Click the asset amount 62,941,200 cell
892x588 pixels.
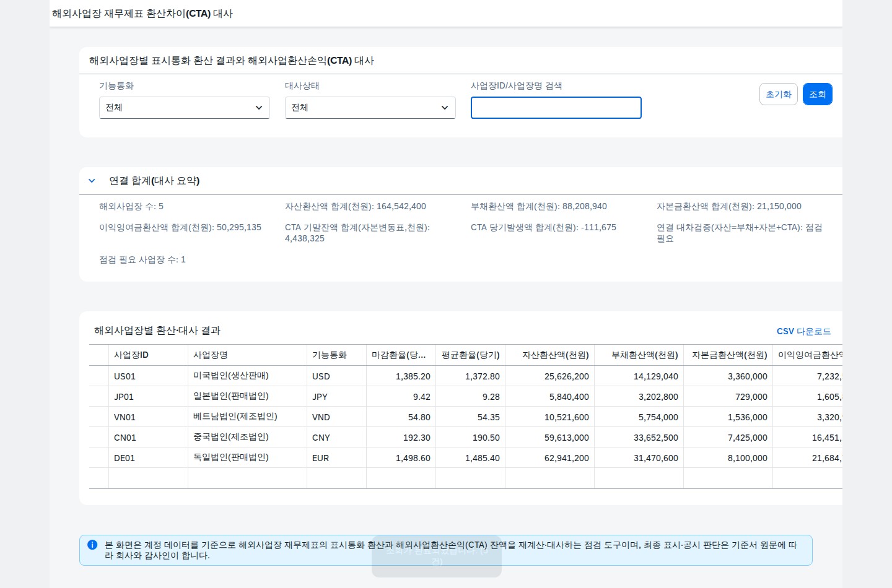550,458
